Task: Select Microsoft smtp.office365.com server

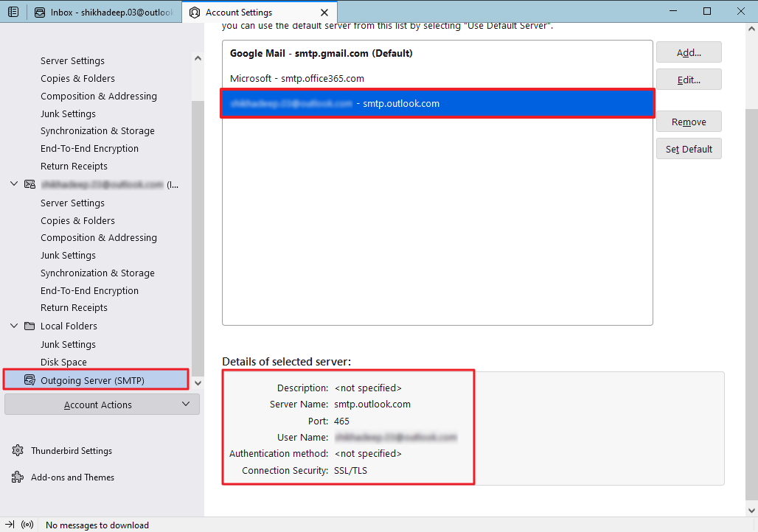Action: coord(437,78)
